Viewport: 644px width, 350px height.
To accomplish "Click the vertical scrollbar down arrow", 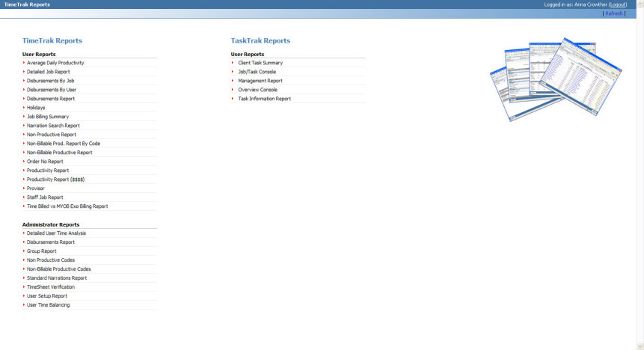I will (640, 346).
